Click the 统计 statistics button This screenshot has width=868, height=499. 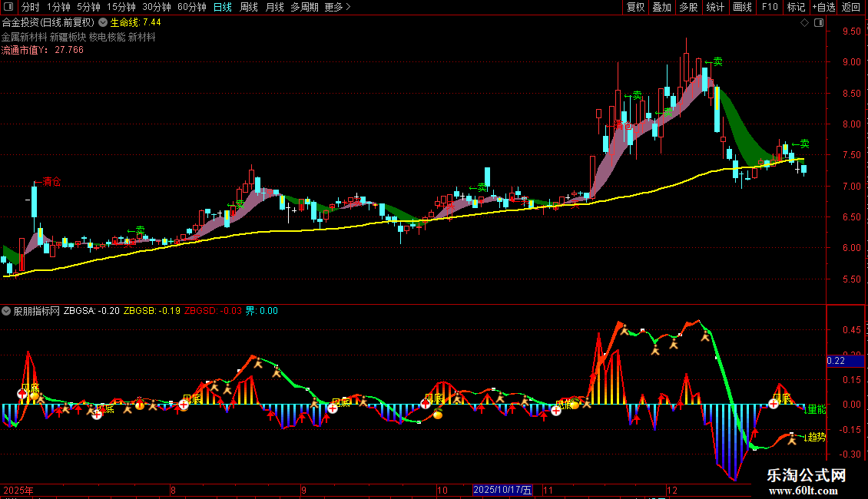coord(715,7)
